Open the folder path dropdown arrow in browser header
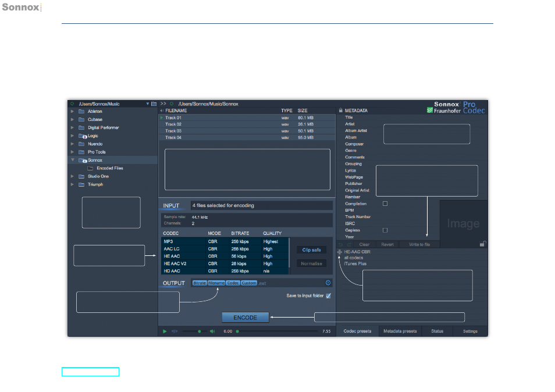This screenshot has height=392, width=555. click(148, 104)
